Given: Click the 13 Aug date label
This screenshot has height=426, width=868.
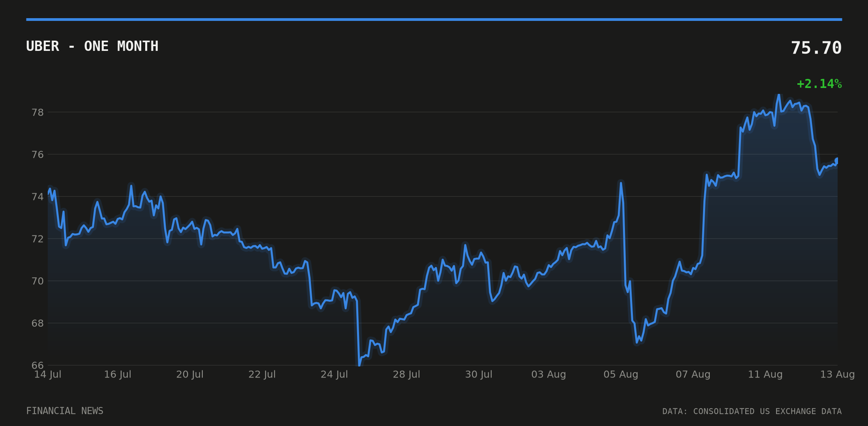Looking at the screenshot, I should pyautogui.click(x=838, y=374).
